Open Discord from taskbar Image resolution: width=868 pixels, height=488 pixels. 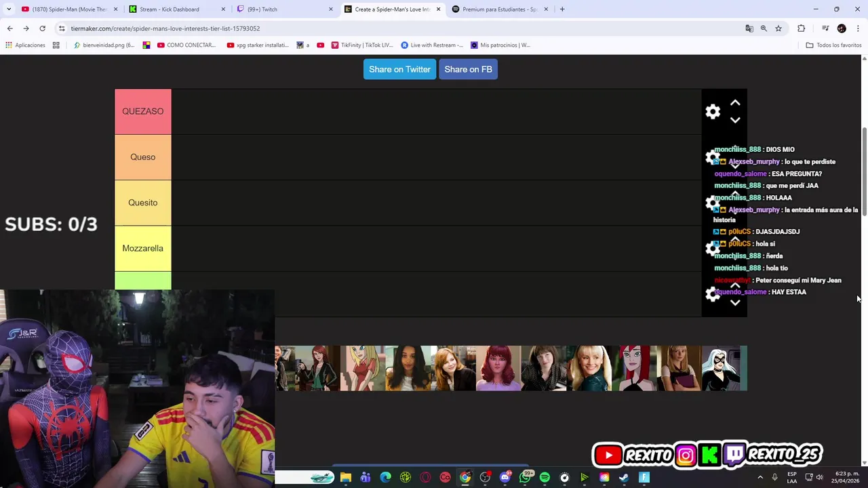pos(505,477)
